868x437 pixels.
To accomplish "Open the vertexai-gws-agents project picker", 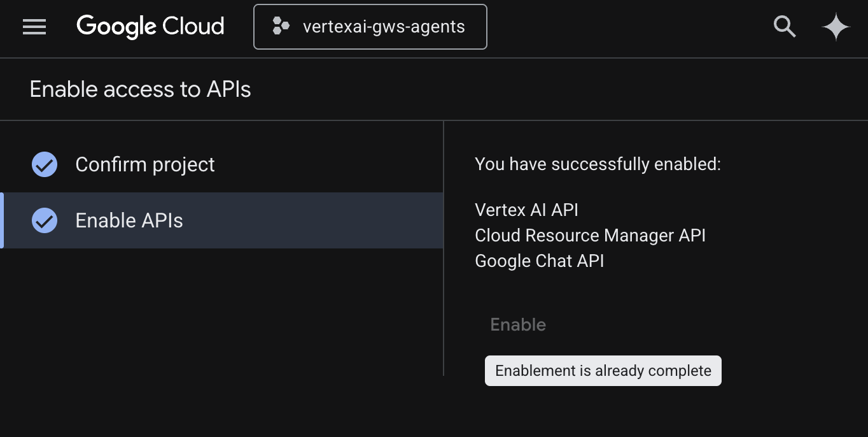I will 370,27.
